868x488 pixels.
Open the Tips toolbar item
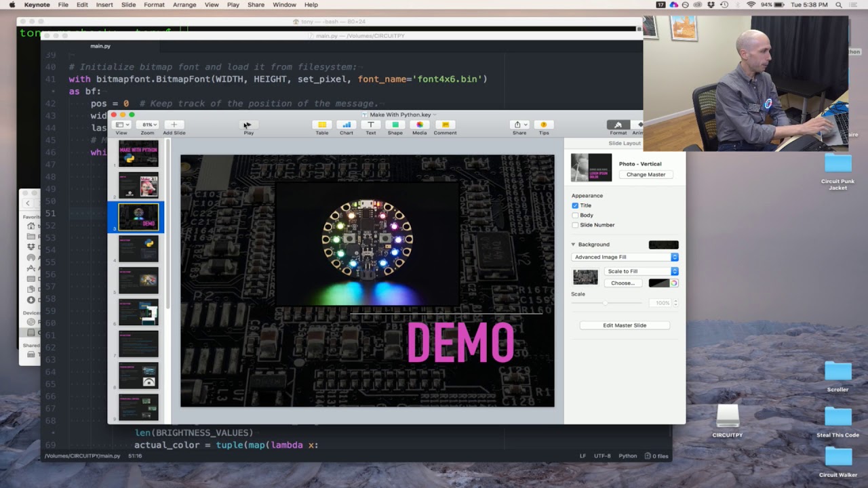(x=544, y=125)
